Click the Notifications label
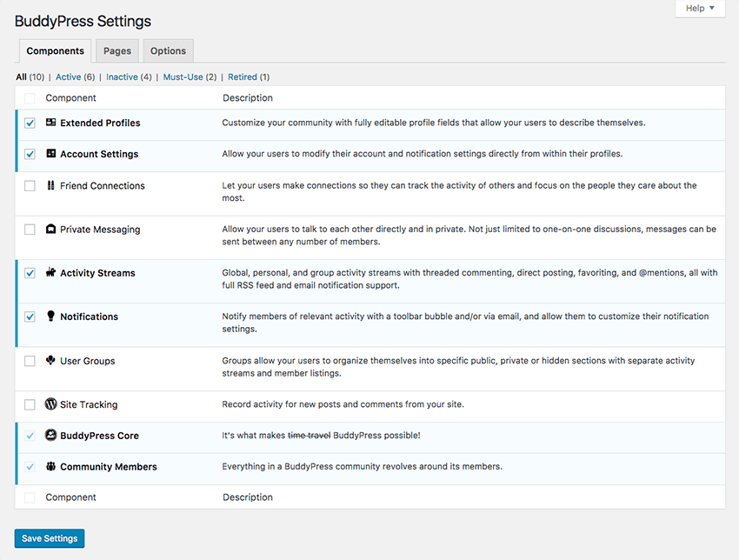 [89, 317]
